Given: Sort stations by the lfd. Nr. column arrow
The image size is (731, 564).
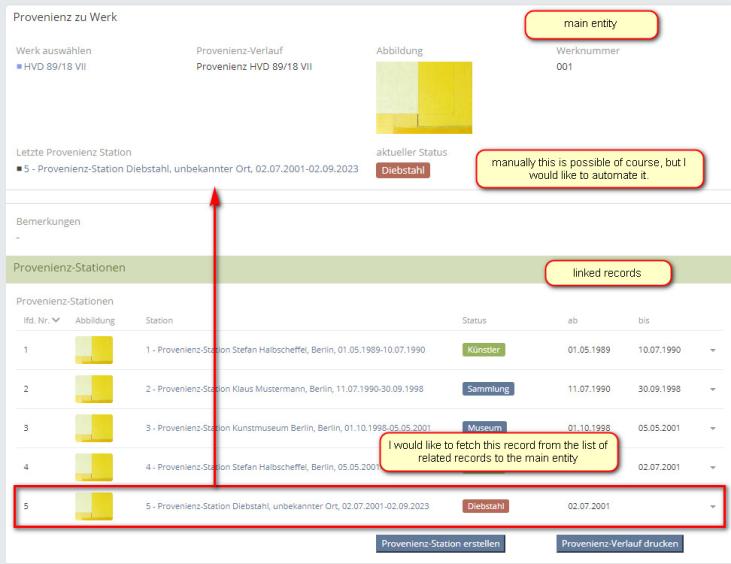Looking at the screenshot, I should point(56,320).
